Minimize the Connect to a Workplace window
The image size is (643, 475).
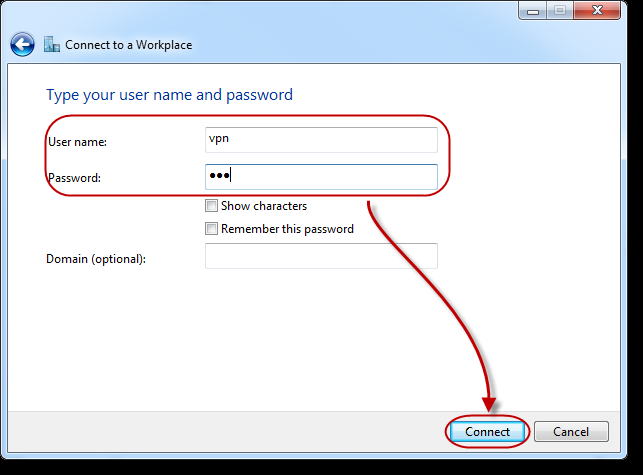tap(532, 11)
